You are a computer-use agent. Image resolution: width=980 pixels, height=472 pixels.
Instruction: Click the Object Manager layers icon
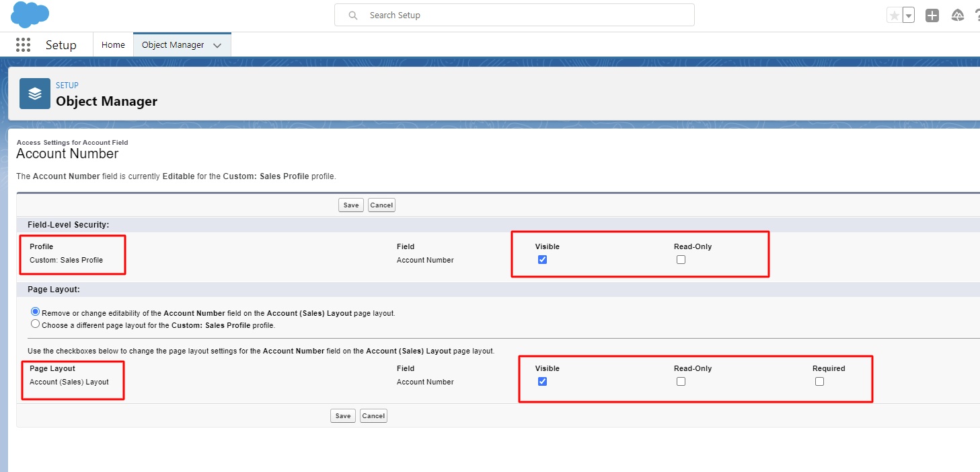pos(35,94)
